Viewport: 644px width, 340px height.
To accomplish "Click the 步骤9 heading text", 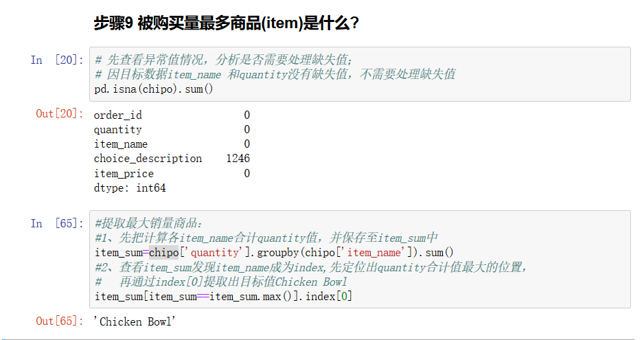I will [227, 23].
